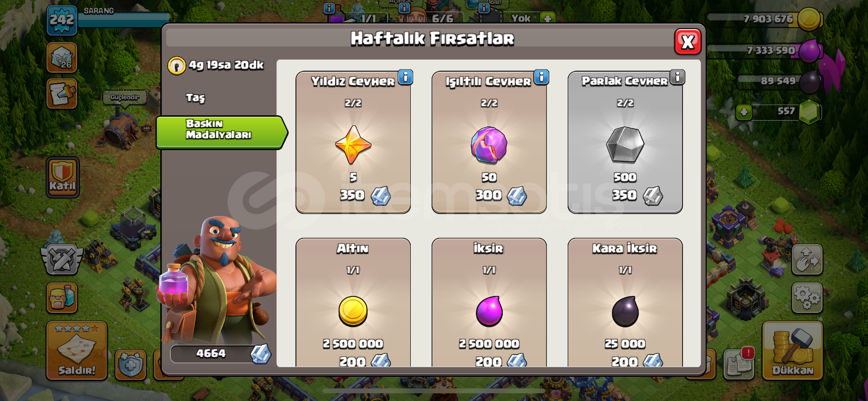Open the Dükkan shop hammer icon
The image size is (868, 401).
(x=792, y=350)
